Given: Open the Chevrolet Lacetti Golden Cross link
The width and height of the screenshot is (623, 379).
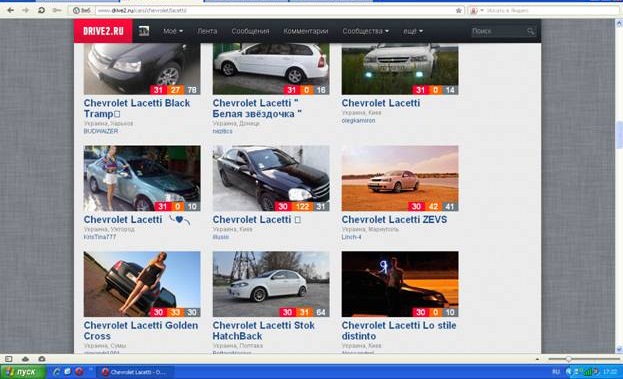Looking at the screenshot, I should tap(141, 331).
